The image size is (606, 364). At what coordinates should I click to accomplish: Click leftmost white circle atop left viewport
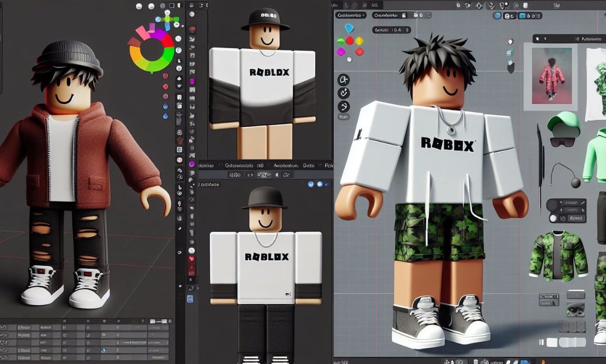tap(139, 6)
